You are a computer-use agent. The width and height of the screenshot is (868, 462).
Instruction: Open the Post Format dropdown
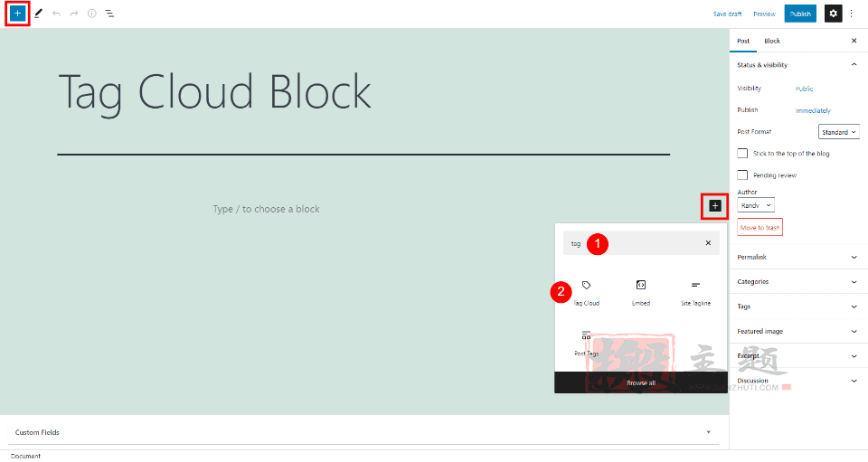(839, 132)
